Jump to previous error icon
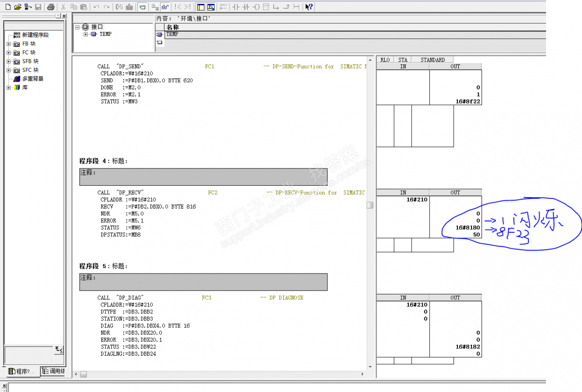 pyautogui.click(x=178, y=7)
